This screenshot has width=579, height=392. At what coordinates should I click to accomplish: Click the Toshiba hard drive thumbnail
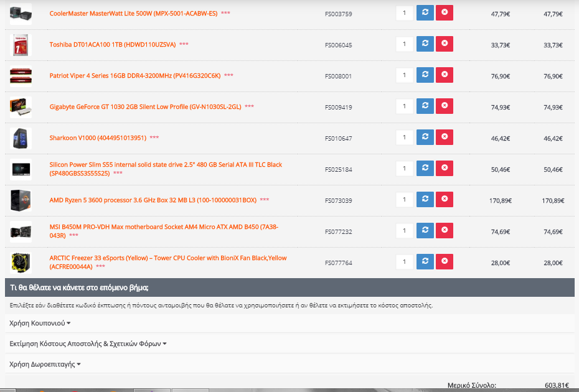pyautogui.click(x=21, y=45)
